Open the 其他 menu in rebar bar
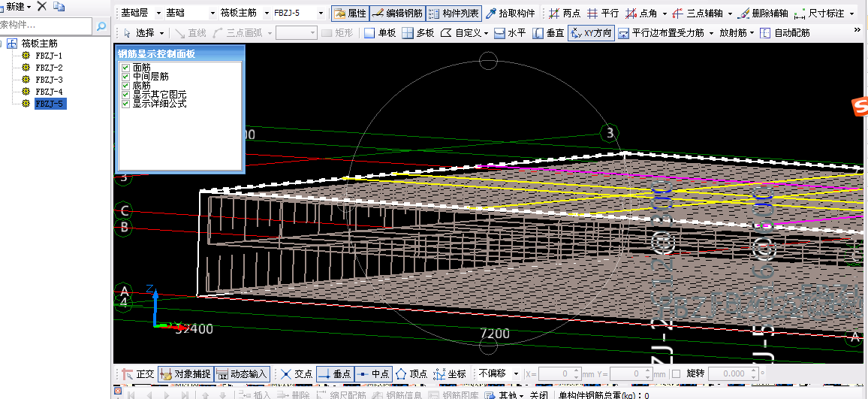Viewport: 868px width, 399px height. (505, 395)
